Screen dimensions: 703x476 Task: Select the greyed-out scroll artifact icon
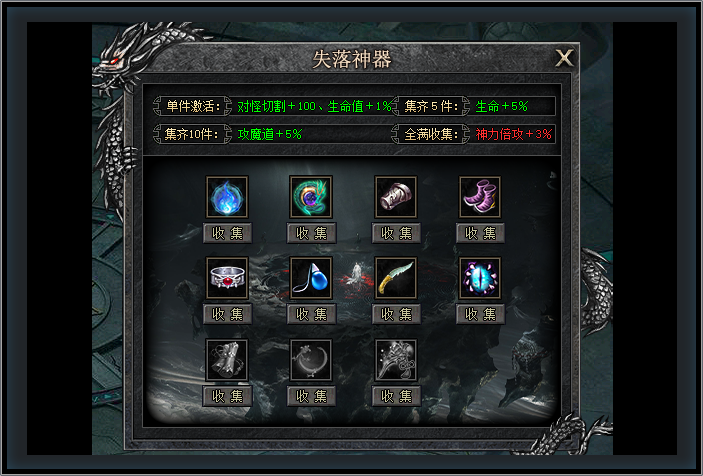(227, 360)
